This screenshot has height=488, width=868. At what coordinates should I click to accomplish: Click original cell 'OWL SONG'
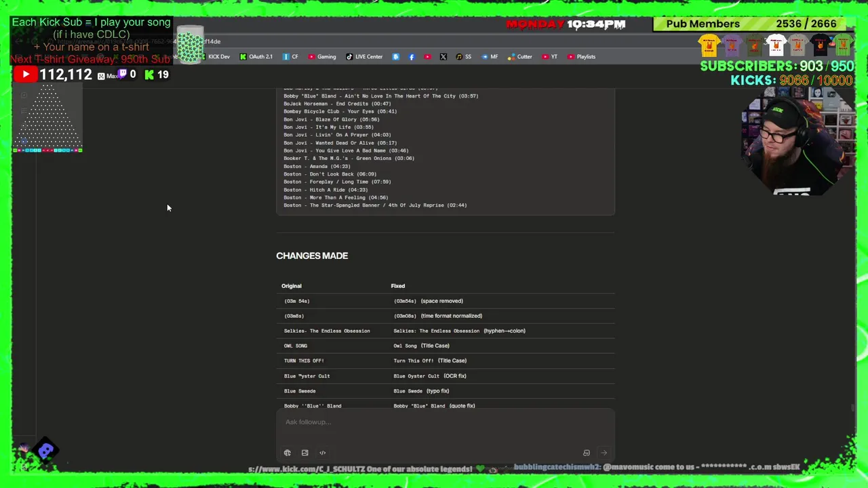(x=296, y=346)
